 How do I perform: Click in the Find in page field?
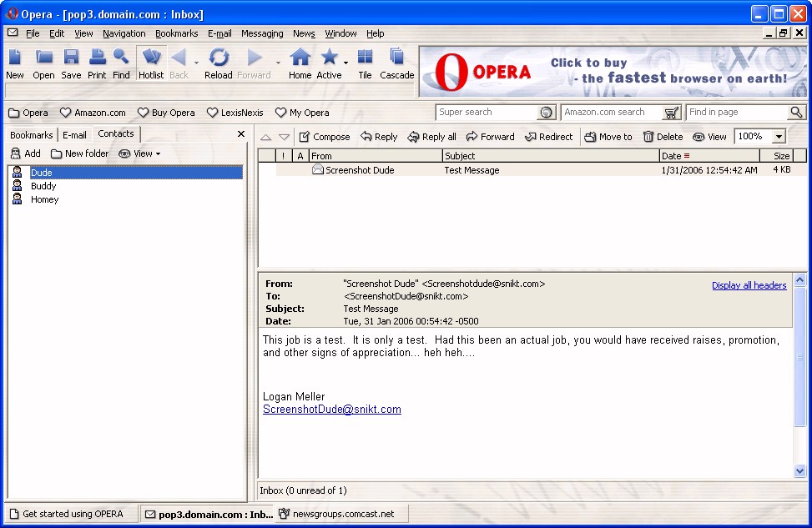[x=738, y=113]
